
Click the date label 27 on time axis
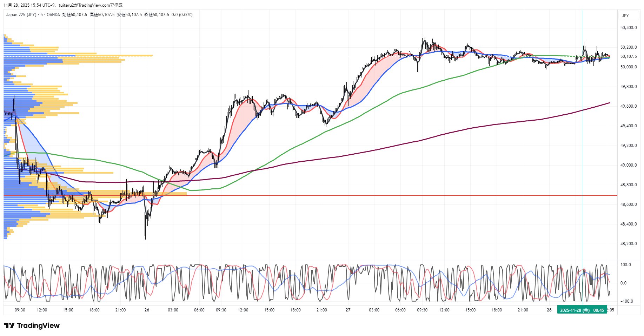348,310
